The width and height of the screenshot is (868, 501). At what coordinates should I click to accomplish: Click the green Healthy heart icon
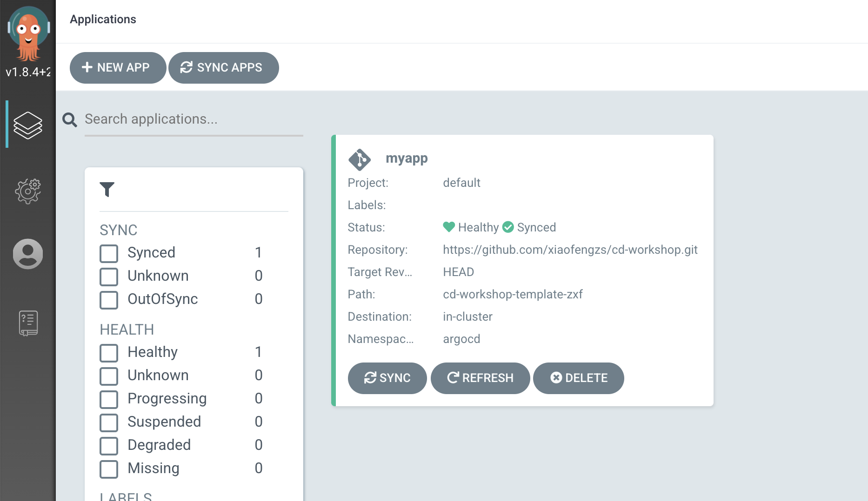pyautogui.click(x=449, y=227)
